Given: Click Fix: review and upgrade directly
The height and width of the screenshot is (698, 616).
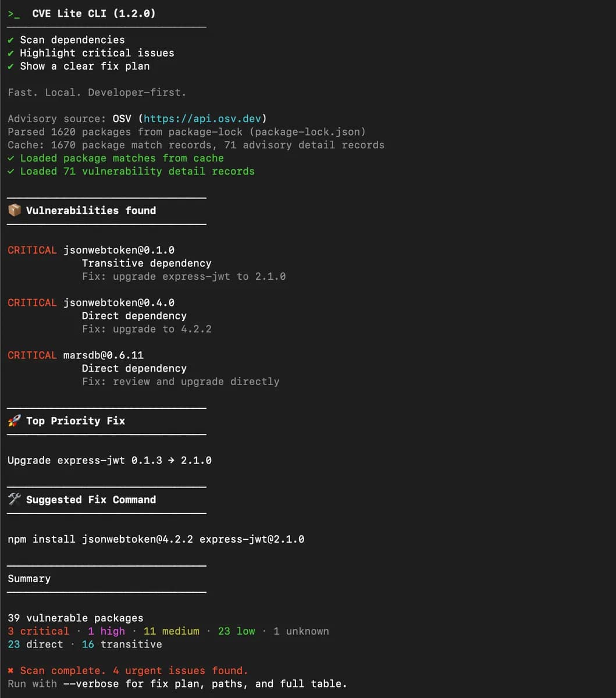Looking at the screenshot, I should [180, 382].
